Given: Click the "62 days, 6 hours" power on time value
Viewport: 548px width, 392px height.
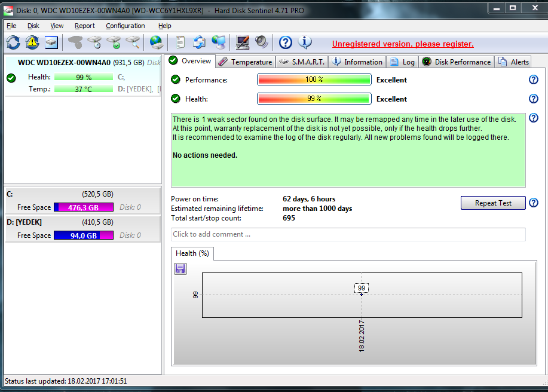Looking at the screenshot, I should [x=309, y=199].
